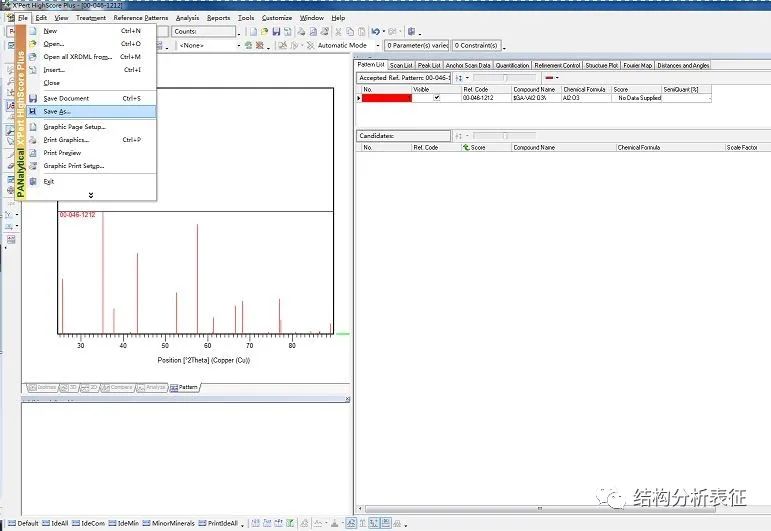Switch to Anchor Scan Data tab
Screen dimensions: 771x531
(x=468, y=65)
